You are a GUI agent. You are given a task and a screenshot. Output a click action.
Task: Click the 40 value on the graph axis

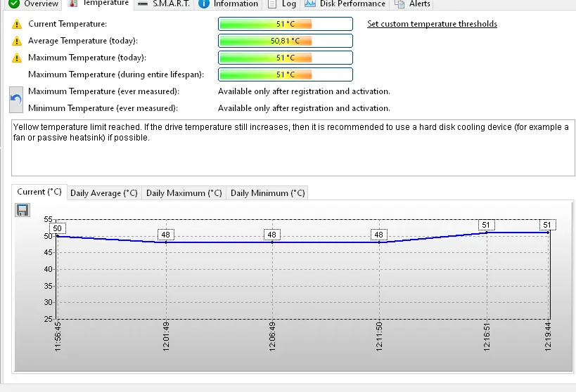(48, 269)
